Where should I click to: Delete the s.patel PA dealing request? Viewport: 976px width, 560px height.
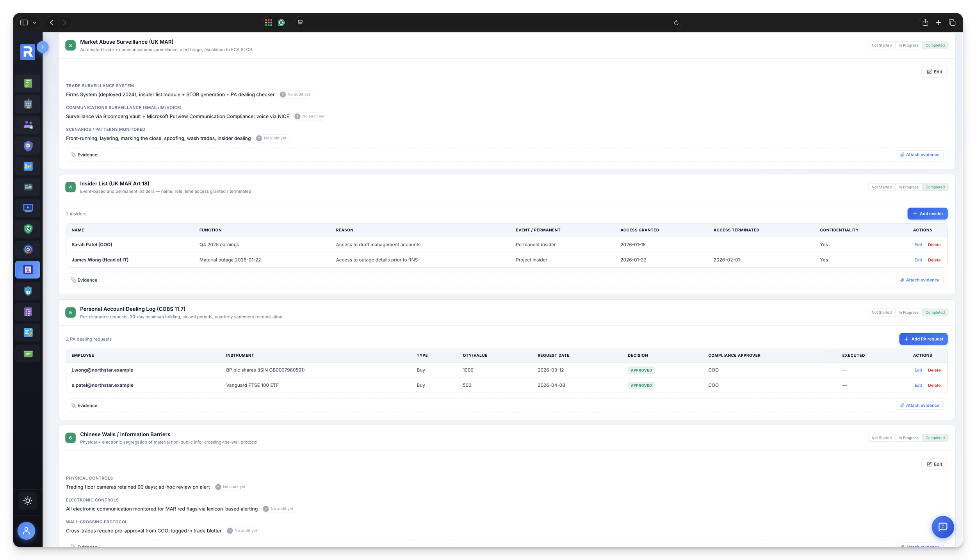tap(934, 386)
